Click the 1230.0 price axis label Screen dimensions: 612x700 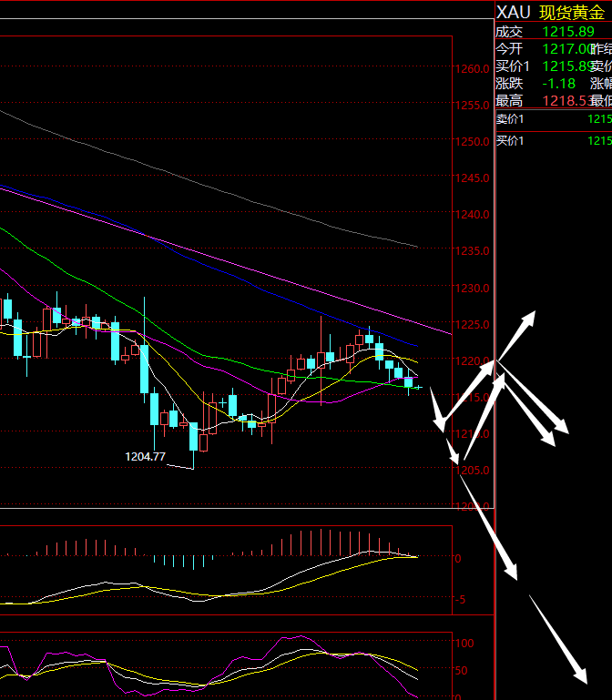click(x=473, y=288)
